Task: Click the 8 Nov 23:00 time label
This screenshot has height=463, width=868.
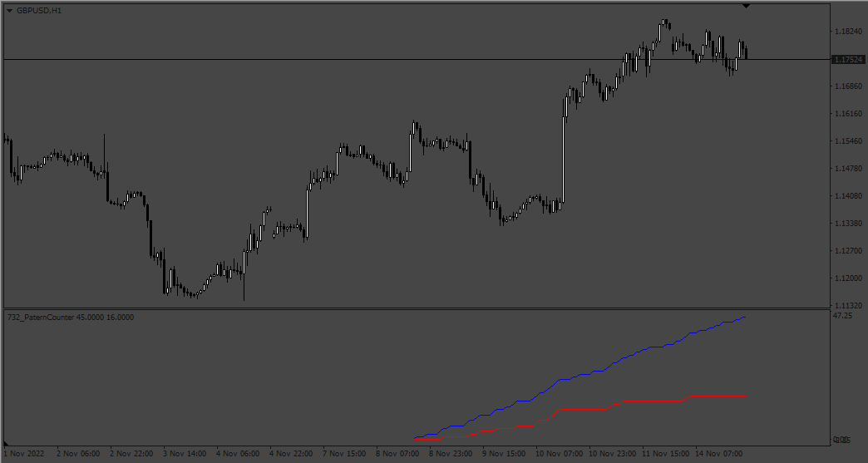Action: click(x=451, y=454)
